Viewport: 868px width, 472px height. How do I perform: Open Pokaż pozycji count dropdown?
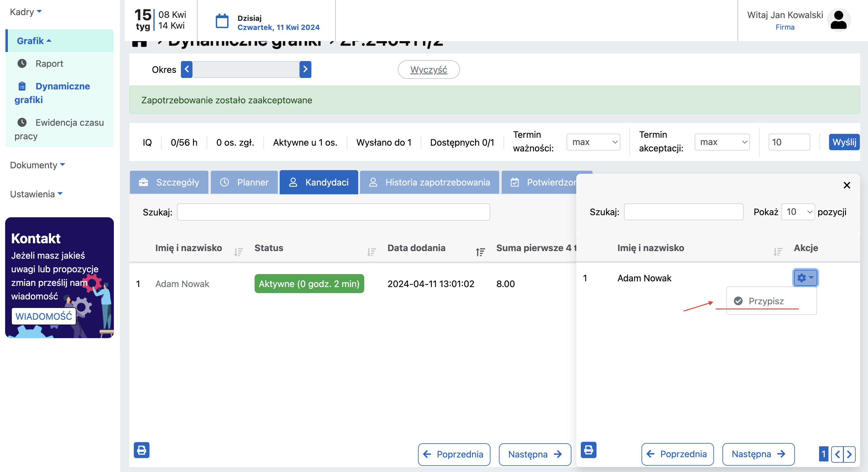798,212
